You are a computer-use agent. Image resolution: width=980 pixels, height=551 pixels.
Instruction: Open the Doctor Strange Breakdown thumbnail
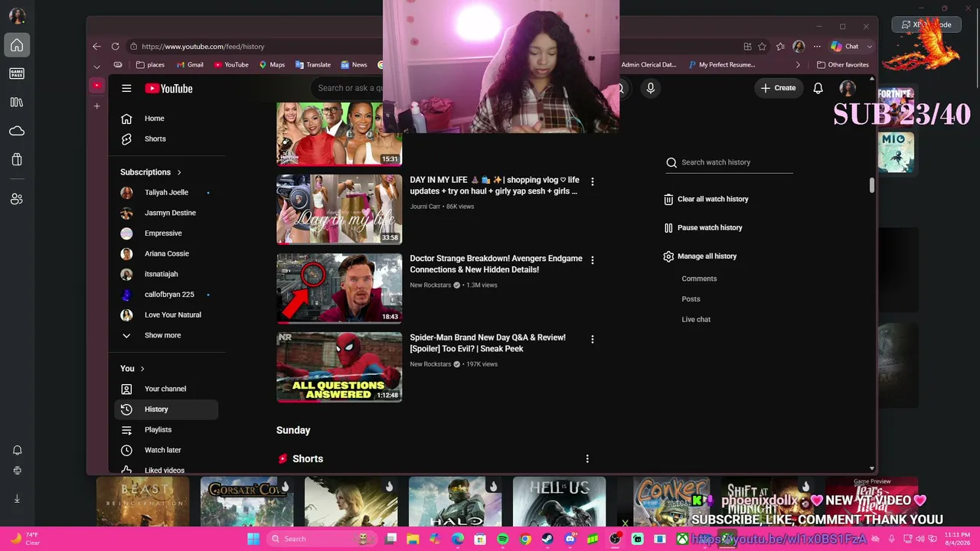coord(339,289)
